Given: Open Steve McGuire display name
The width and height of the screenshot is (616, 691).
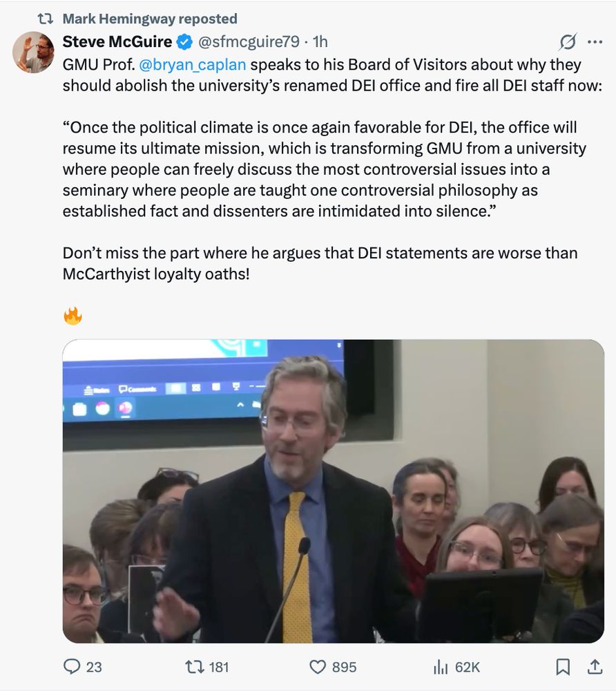Looking at the screenshot, I should [117, 41].
